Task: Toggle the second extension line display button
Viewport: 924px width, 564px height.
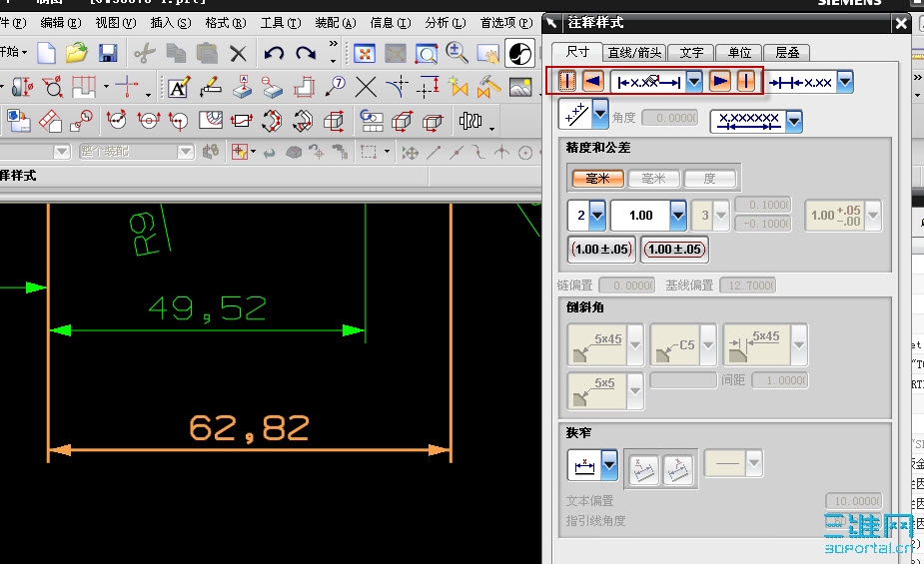Action: click(746, 81)
